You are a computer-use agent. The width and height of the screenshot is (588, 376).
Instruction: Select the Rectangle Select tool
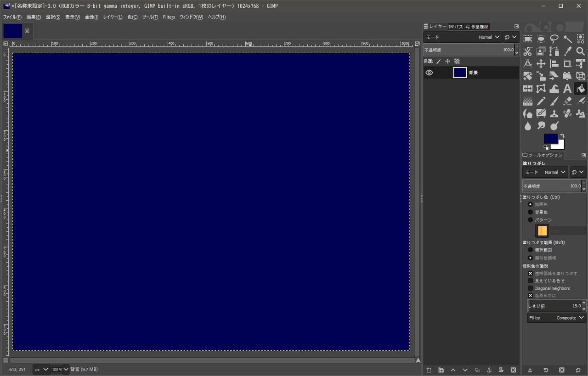[x=528, y=39]
